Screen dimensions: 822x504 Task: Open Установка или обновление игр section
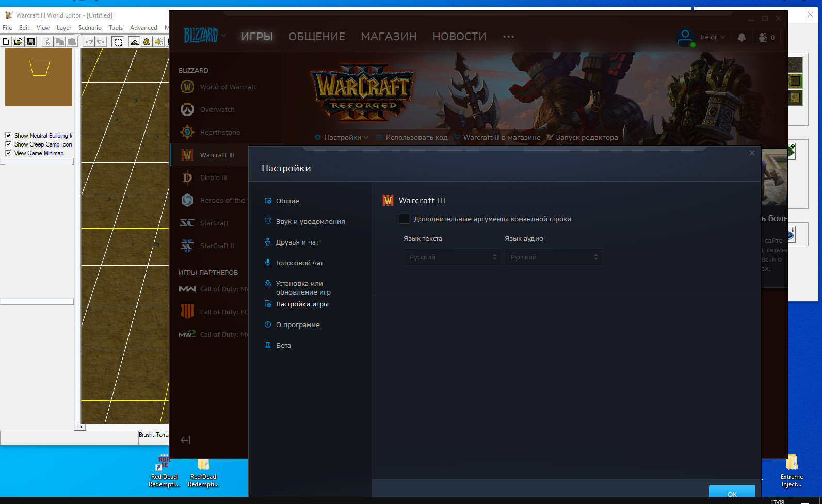[x=298, y=287]
